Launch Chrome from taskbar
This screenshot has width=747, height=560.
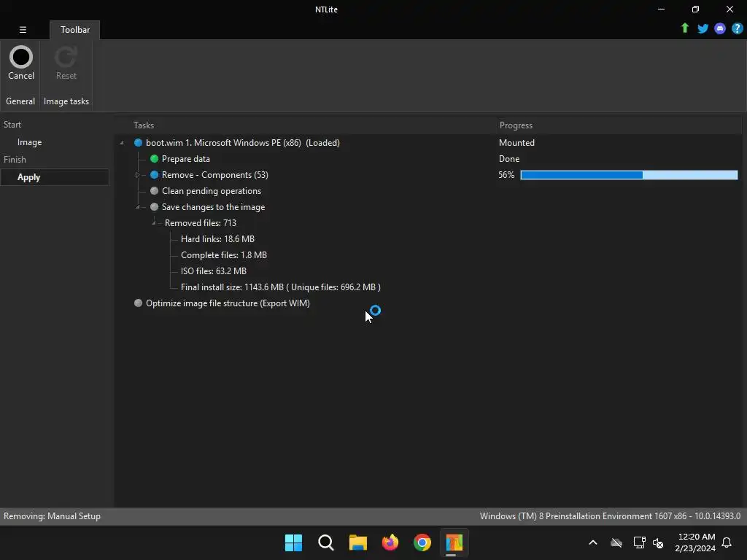pyautogui.click(x=422, y=542)
